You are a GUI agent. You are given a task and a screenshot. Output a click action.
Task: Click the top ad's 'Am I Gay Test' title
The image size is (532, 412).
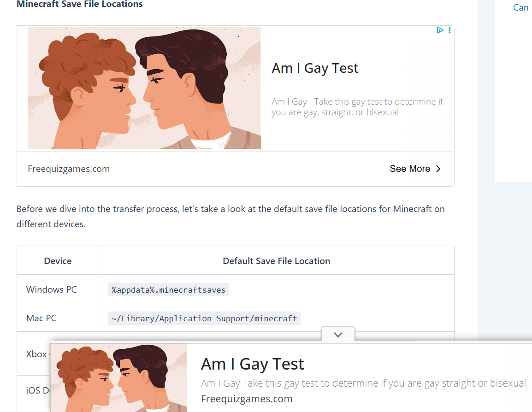[315, 68]
